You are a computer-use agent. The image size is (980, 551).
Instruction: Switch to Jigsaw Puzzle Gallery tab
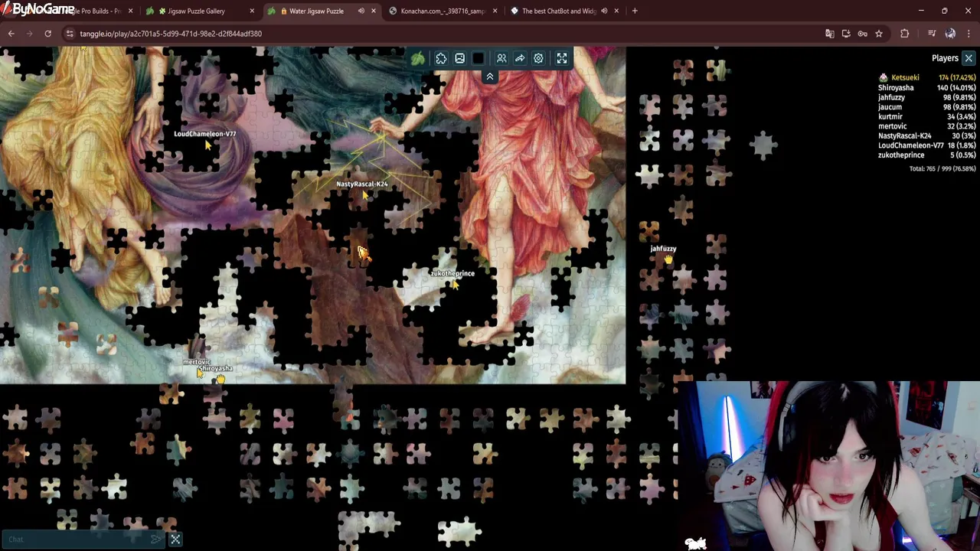point(195,11)
